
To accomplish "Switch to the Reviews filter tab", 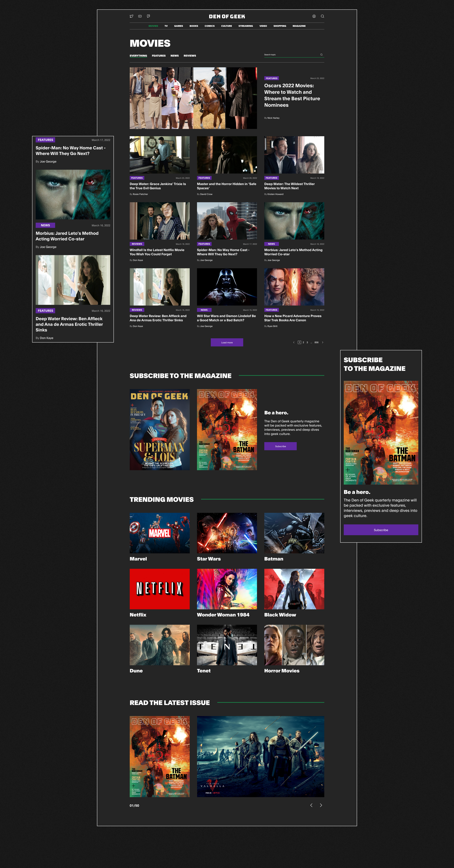I will [x=190, y=56].
